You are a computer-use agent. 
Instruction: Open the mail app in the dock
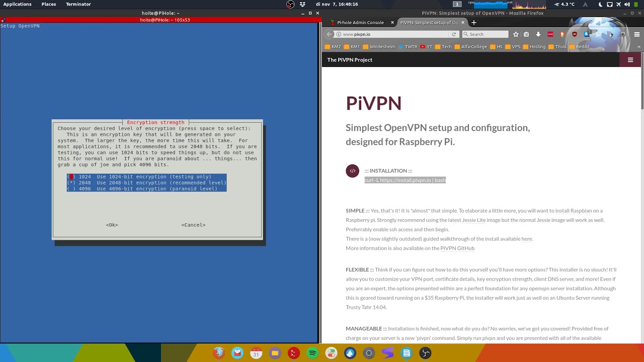[x=237, y=353]
